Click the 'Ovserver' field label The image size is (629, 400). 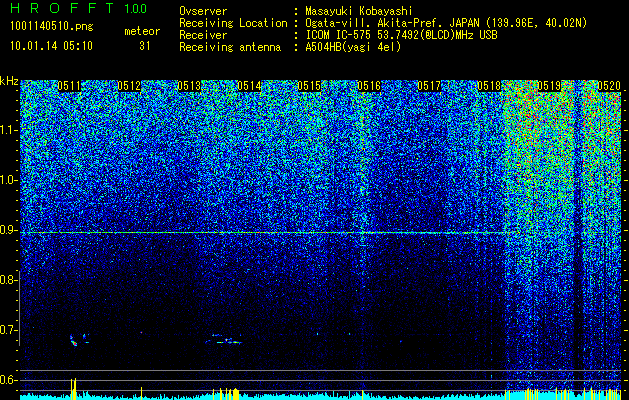click(203, 11)
